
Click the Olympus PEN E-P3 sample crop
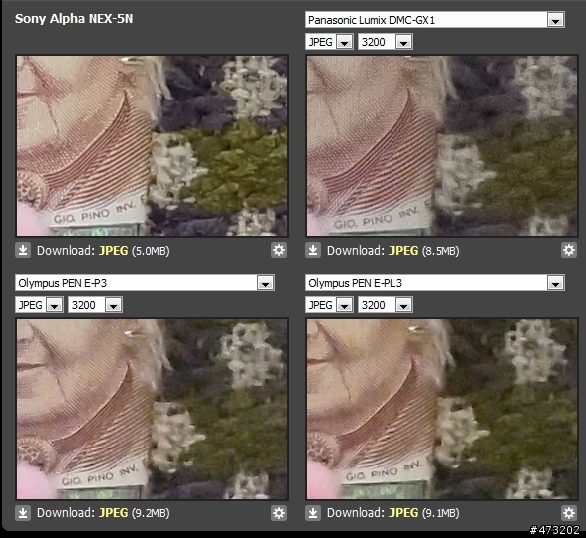coord(152,409)
